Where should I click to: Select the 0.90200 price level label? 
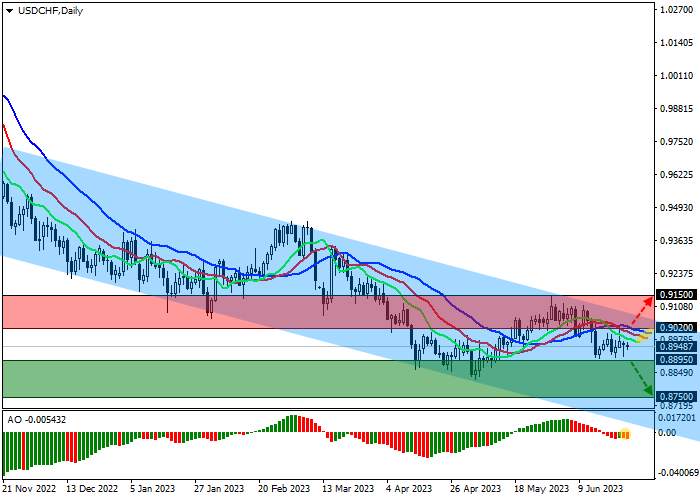[x=677, y=328]
